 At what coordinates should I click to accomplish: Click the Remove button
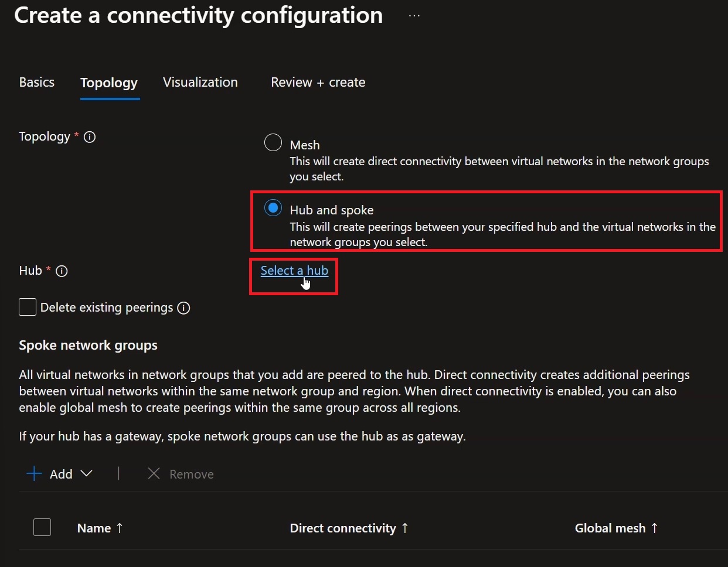point(181,474)
